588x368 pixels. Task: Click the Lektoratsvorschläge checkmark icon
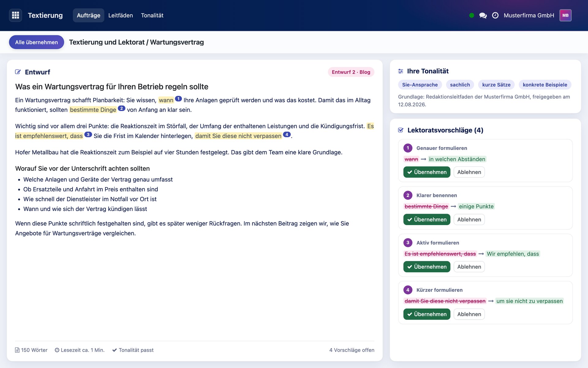(401, 130)
